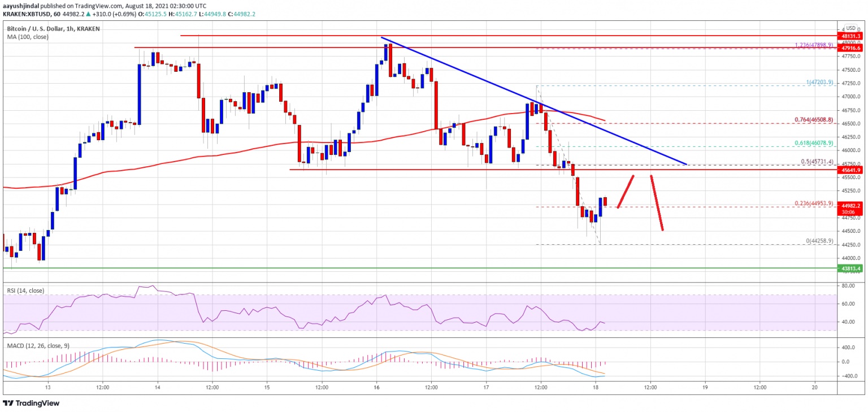This screenshot has width=868, height=412.
Task: Click date label 13 on time axis
Action: [x=48, y=388]
